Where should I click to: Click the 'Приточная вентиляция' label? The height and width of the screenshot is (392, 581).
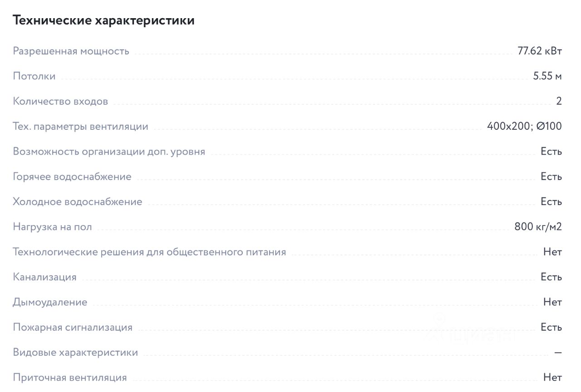pyautogui.click(x=70, y=377)
